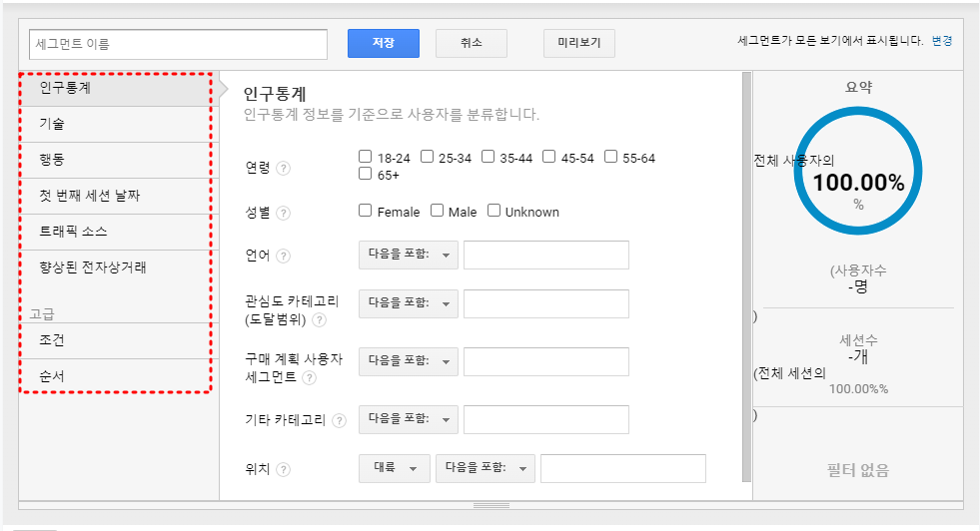Click the 언어 value text field
This screenshot has width=980, height=531.
546,255
